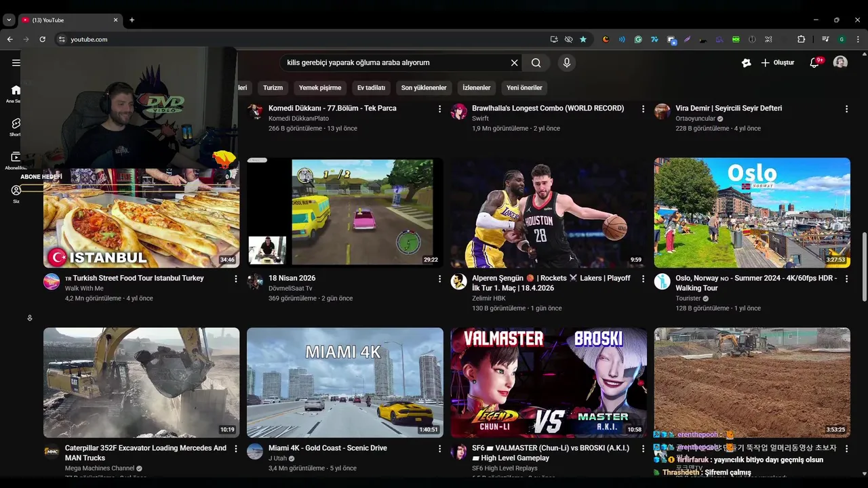Screen dimensions: 868x488
Task: Select the Yeni öneriler filter chip
Action: (x=524, y=87)
